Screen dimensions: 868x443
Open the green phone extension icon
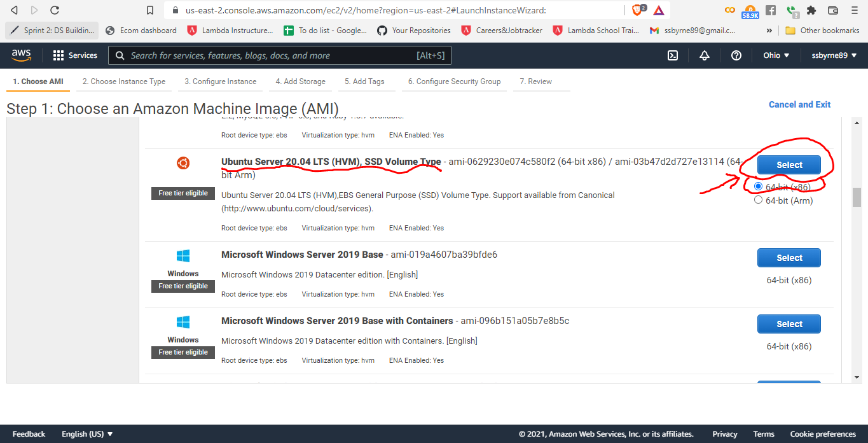tap(791, 11)
